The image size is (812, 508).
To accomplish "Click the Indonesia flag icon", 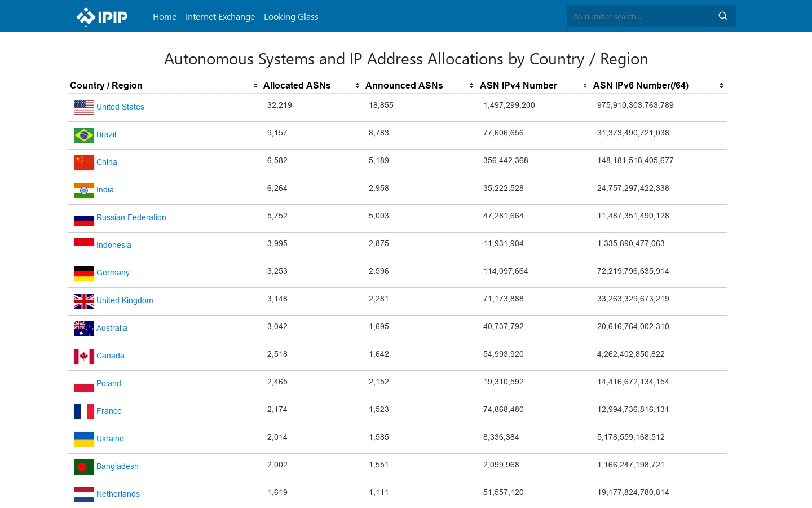I will (x=84, y=246).
